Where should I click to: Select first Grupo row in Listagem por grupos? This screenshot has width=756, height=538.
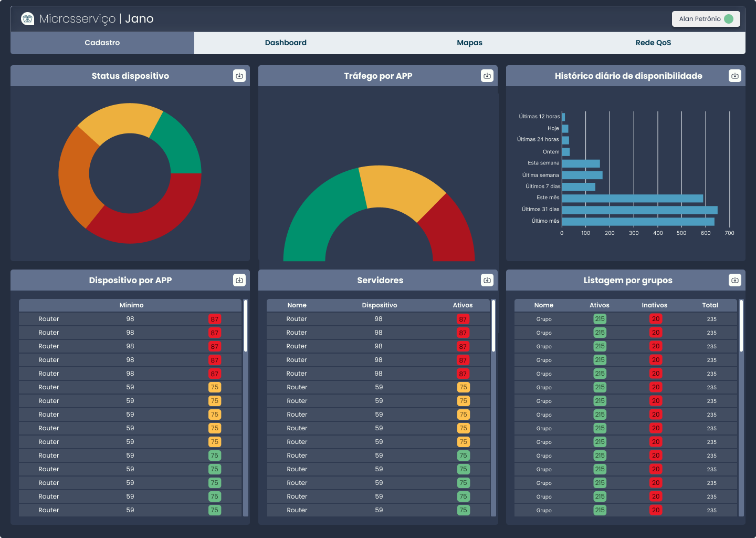626,319
